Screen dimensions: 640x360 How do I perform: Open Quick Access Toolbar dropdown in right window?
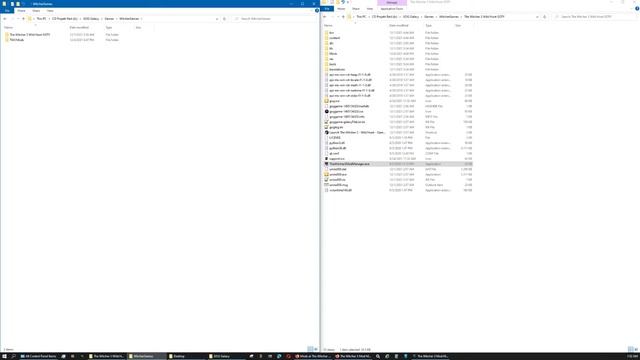click(x=348, y=2)
